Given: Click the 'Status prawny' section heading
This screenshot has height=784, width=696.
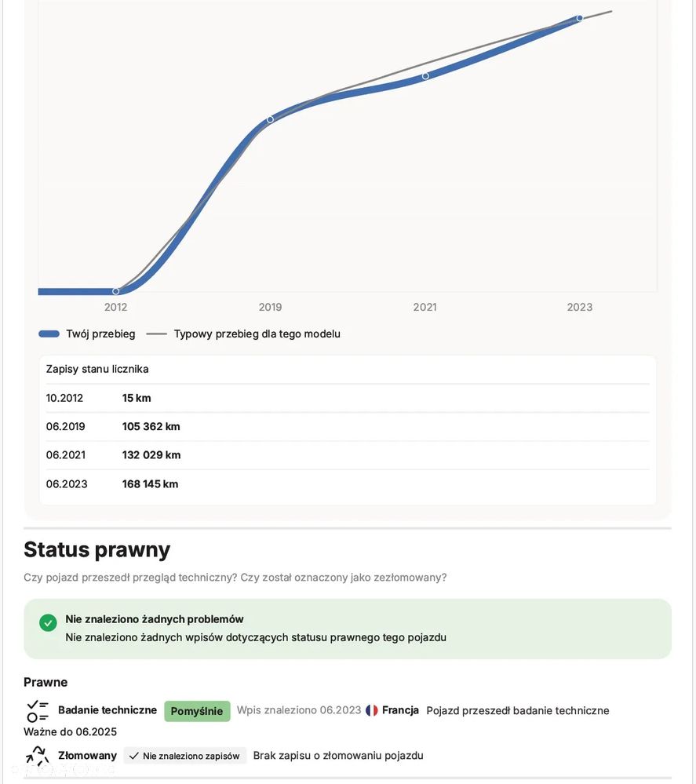Looking at the screenshot, I should coord(97,549).
